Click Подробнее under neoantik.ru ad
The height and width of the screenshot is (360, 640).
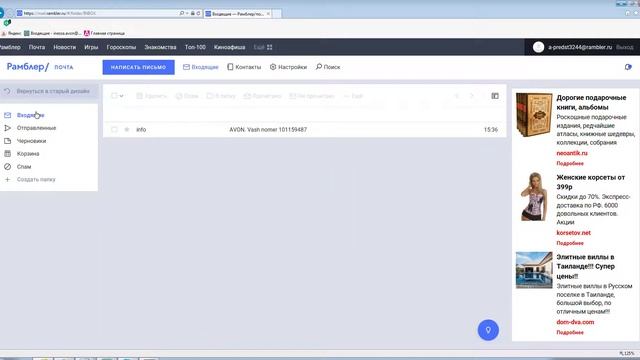click(x=570, y=163)
